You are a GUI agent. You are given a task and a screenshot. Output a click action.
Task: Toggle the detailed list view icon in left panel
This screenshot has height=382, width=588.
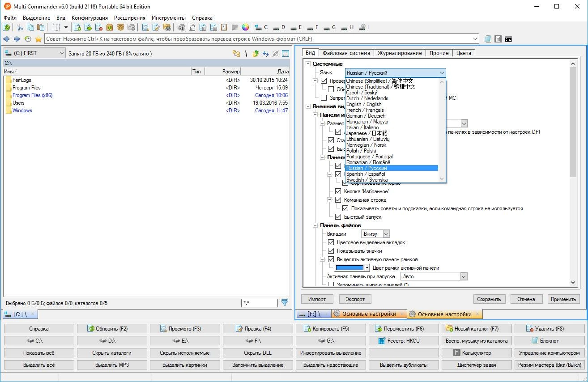(285, 53)
